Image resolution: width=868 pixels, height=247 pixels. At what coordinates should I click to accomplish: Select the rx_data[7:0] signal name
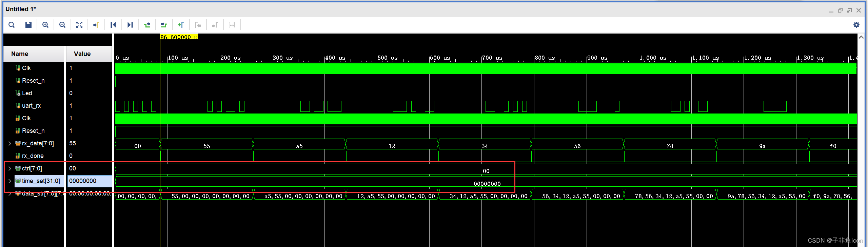tap(38, 143)
